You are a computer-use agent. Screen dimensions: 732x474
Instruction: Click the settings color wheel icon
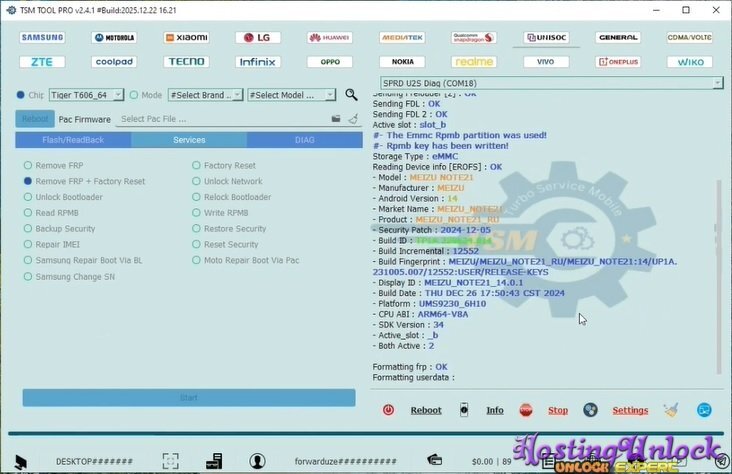(x=591, y=410)
